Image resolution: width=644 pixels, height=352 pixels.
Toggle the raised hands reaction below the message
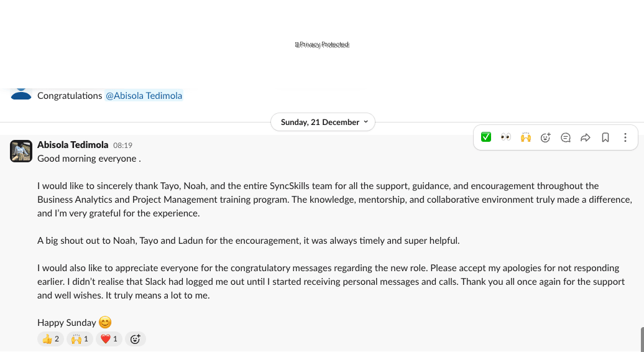80,339
